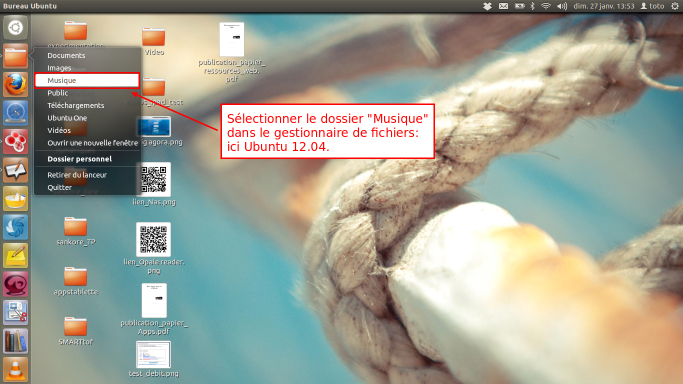The width and height of the screenshot is (683, 384).
Task: Check the battery indicator
Action: (x=520, y=6)
